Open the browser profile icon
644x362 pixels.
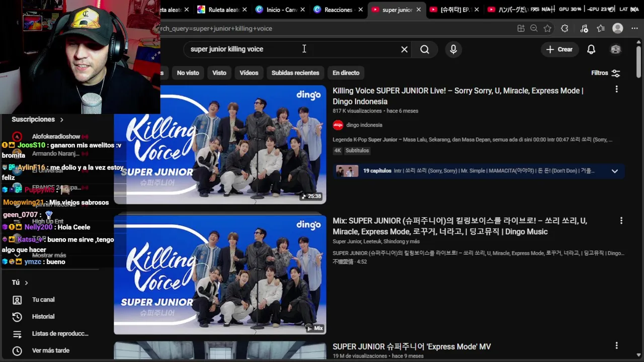point(618,29)
